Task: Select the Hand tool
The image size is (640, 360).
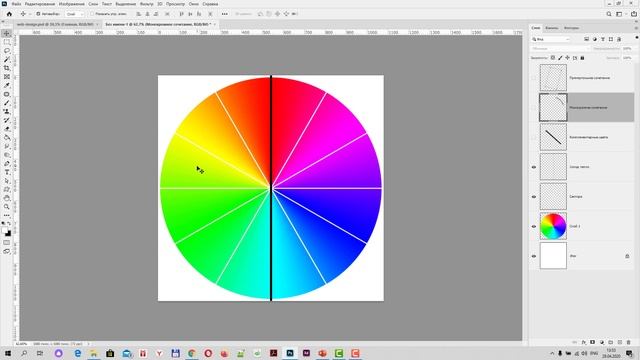Action: click(x=7, y=198)
